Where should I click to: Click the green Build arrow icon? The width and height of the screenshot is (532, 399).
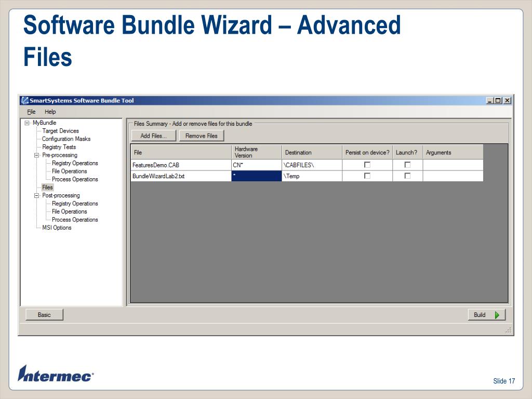tap(497, 315)
